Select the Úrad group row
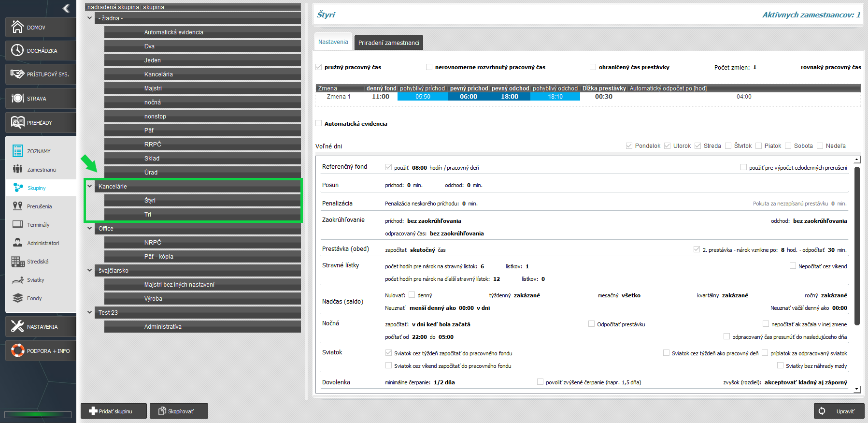Image resolution: width=868 pixels, height=423 pixels. pos(202,172)
